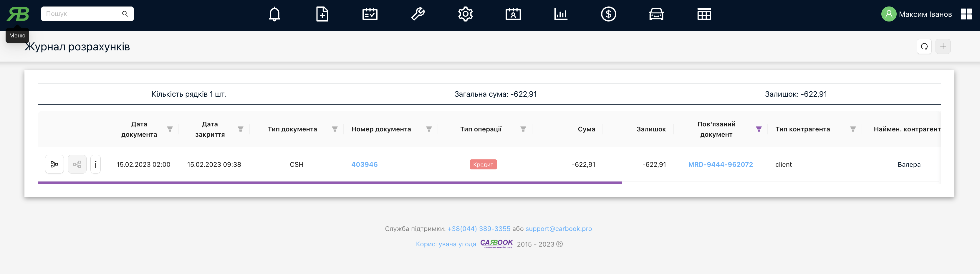Open document number 403946 link
Image resolution: width=980 pixels, height=274 pixels.
point(365,164)
